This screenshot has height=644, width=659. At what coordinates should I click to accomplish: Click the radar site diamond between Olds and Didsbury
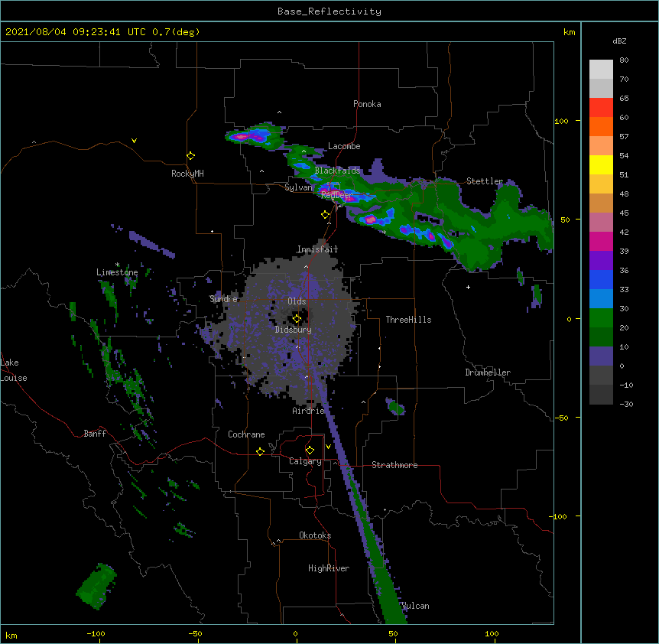pos(297,319)
